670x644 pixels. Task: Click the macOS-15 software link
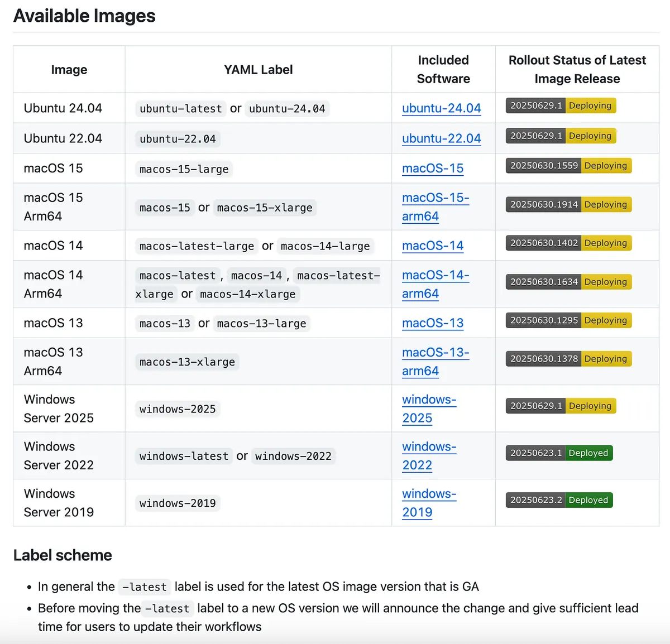pos(433,169)
